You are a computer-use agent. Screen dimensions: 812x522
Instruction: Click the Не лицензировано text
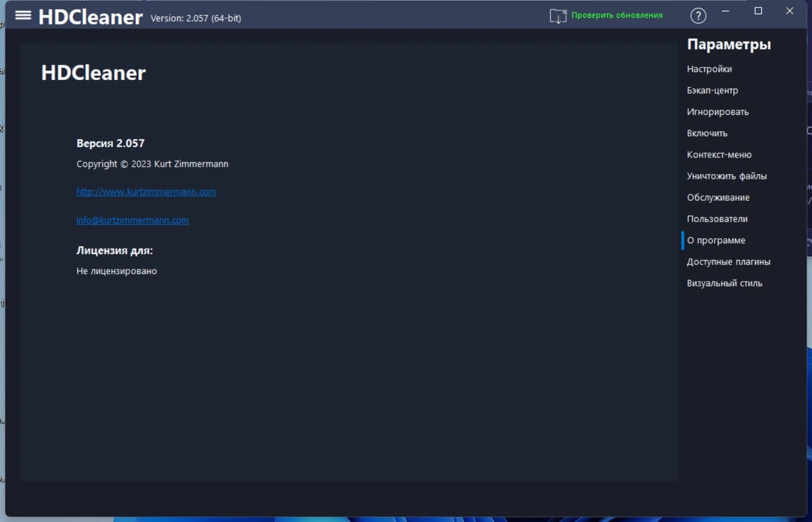tap(116, 271)
